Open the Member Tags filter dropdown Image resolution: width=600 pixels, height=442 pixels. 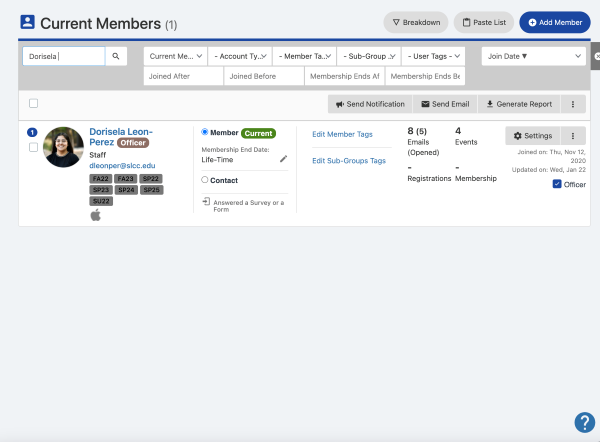pyautogui.click(x=305, y=56)
